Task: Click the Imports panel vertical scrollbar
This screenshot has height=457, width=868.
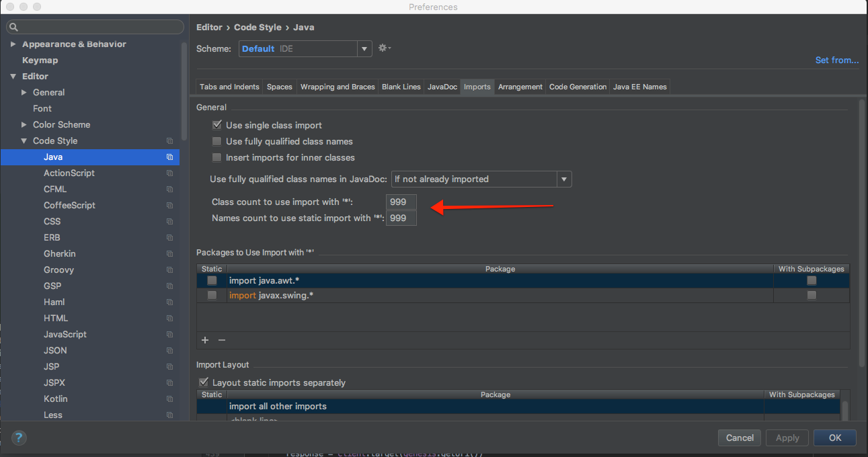Action: 863,232
